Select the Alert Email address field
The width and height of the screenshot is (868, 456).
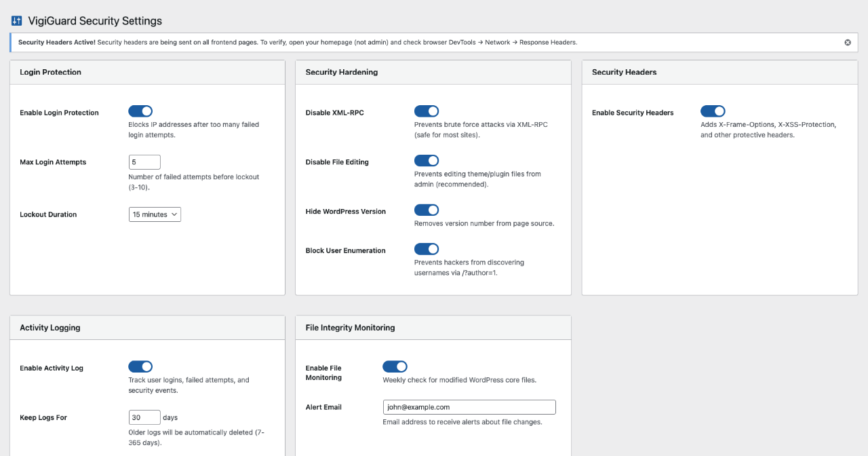pos(469,406)
